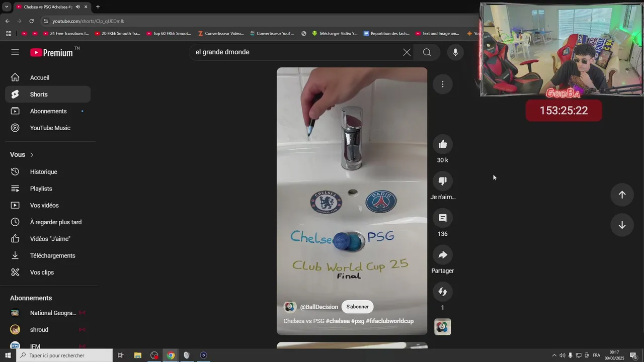Image resolution: width=644 pixels, height=362 pixels.
Task: Show hidden system tray icons
Action: pos(554,355)
